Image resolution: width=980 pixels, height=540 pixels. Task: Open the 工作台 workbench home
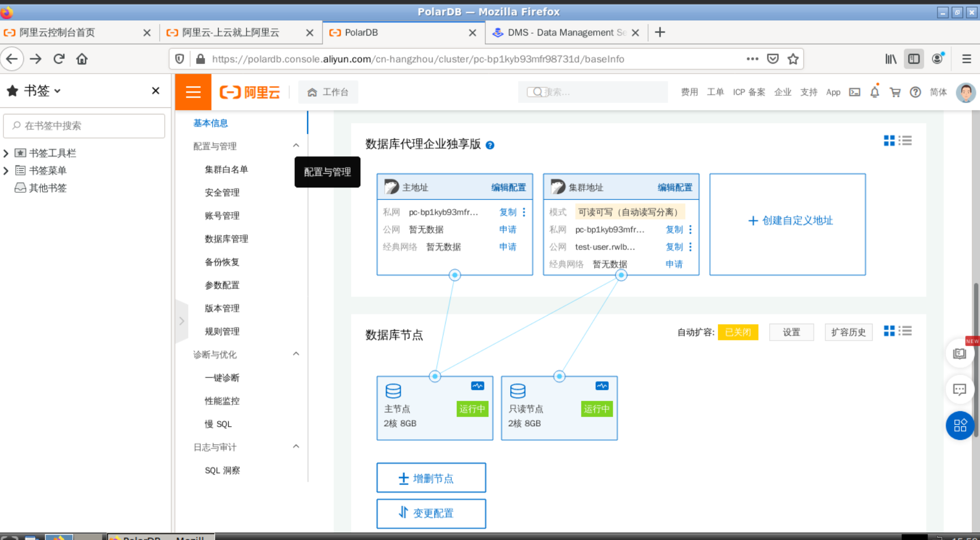(x=328, y=92)
